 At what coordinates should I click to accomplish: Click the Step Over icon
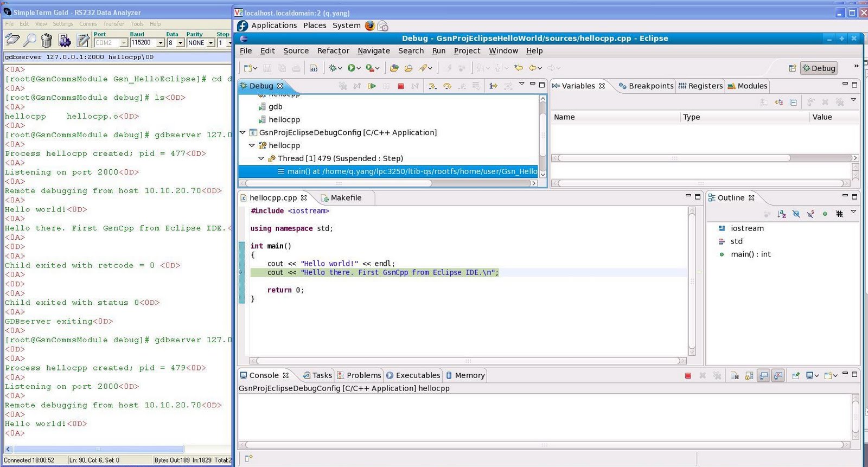(447, 86)
